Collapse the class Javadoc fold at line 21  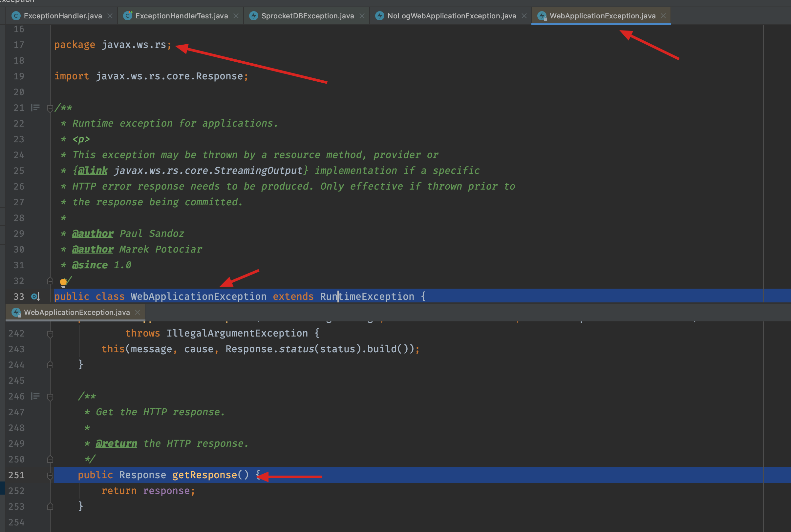coord(50,109)
